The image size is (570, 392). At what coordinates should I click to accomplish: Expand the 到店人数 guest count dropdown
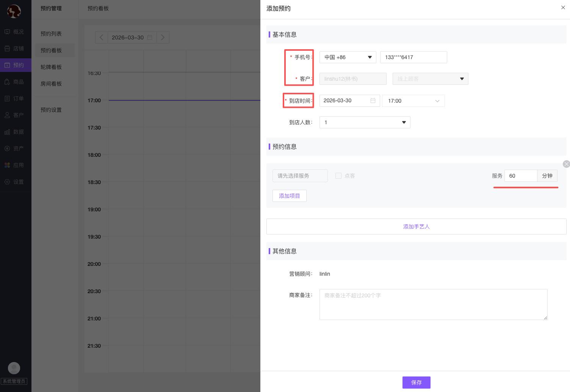pyautogui.click(x=365, y=122)
